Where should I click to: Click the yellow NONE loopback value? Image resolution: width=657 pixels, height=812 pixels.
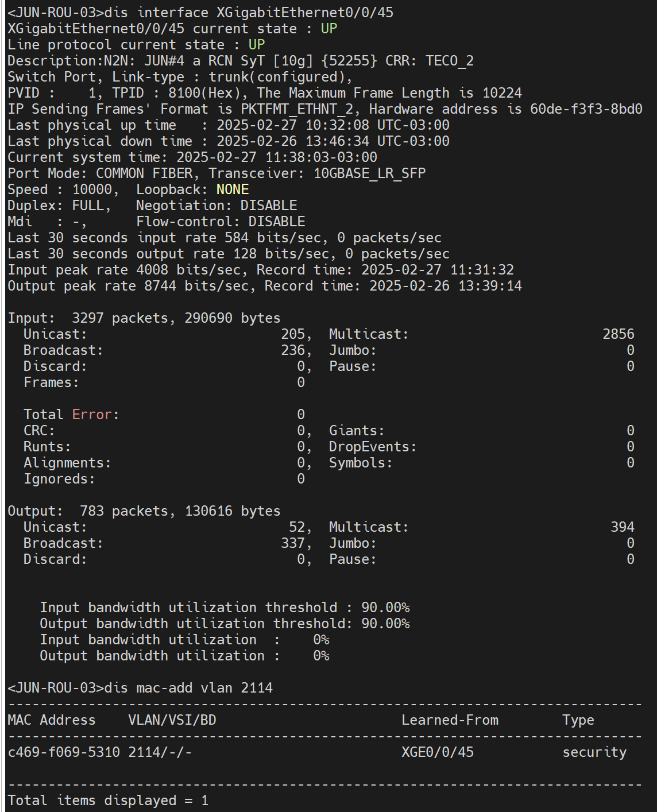pos(233,190)
